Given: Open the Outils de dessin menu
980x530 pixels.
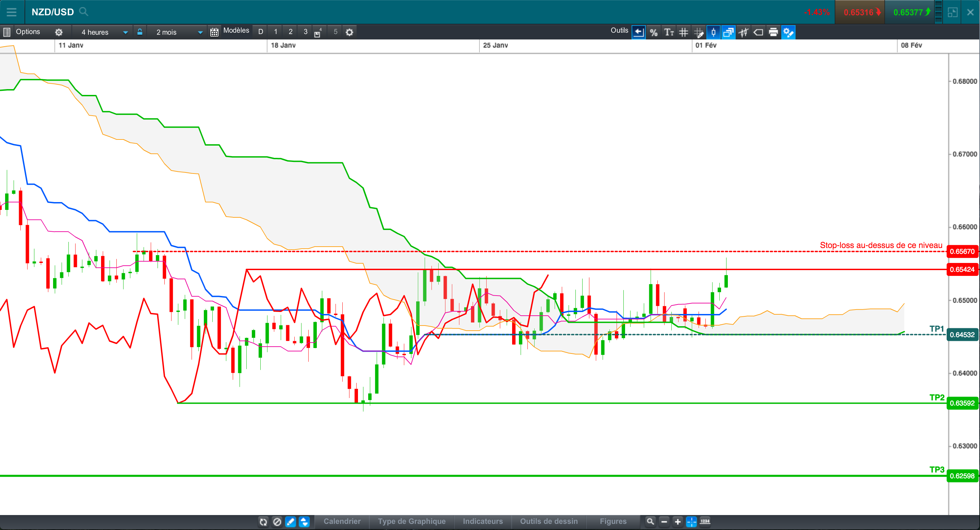Looking at the screenshot, I should coord(549,521).
